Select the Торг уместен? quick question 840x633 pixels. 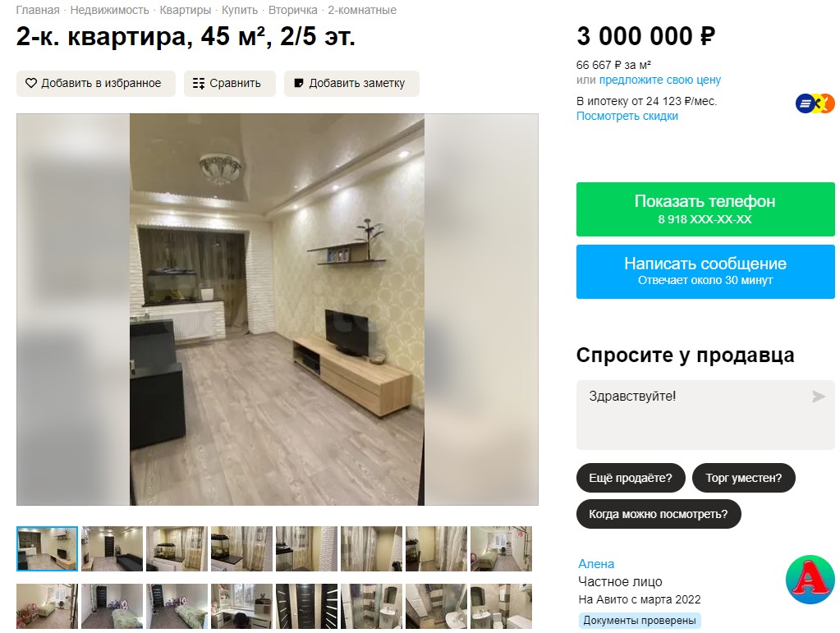click(744, 478)
